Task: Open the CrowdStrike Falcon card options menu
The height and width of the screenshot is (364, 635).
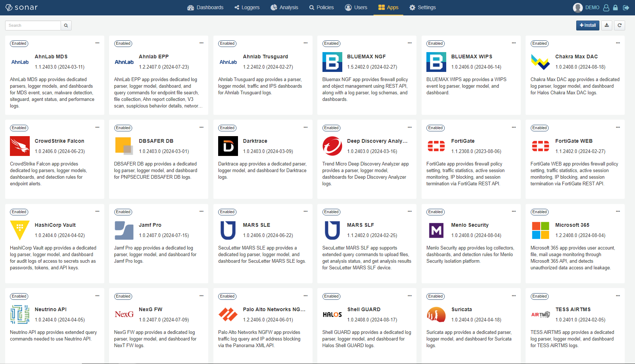Action: [x=97, y=127]
